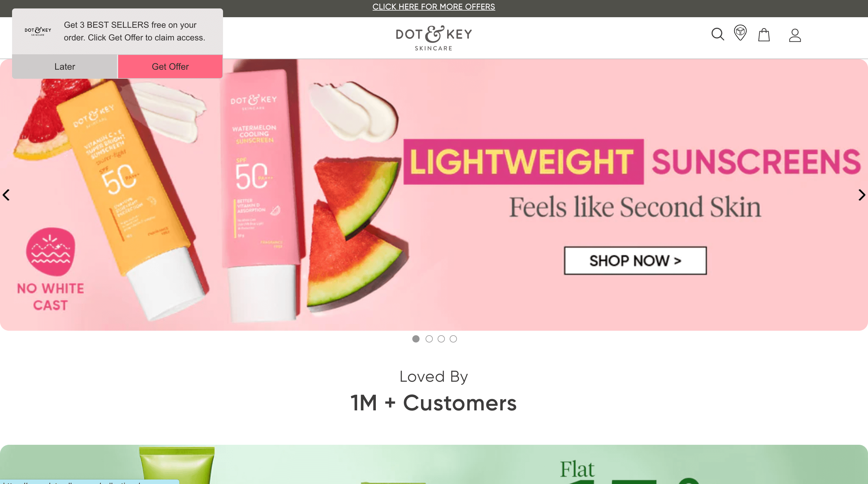Open the green Flat discount banner below
This screenshot has width=868, height=484.
[x=434, y=464]
